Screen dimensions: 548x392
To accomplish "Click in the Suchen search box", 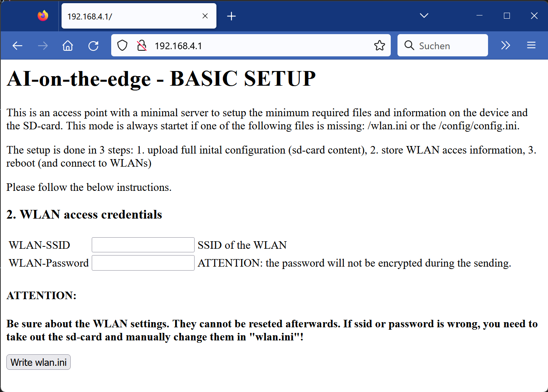I will tap(443, 45).
